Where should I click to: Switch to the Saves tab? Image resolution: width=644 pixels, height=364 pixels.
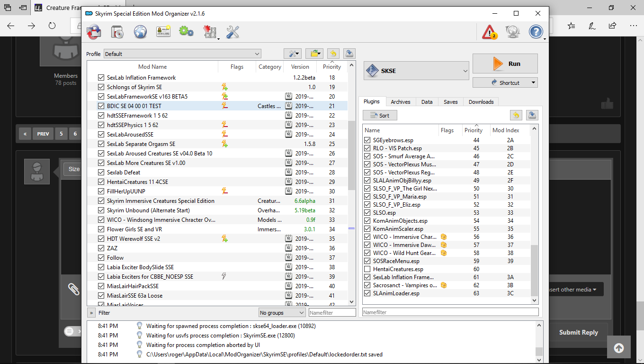(x=451, y=102)
